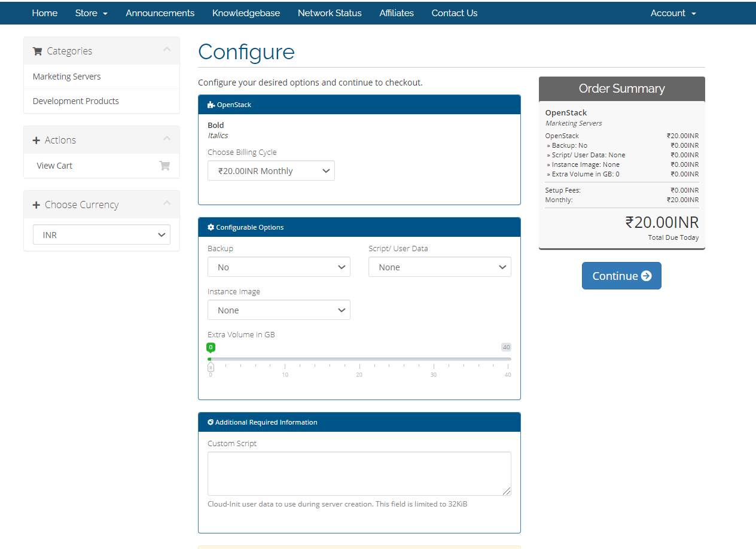Click the plus icon beside Choose Currency
Image resolution: width=756 pixels, height=549 pixels.
[x=36, y=205]
